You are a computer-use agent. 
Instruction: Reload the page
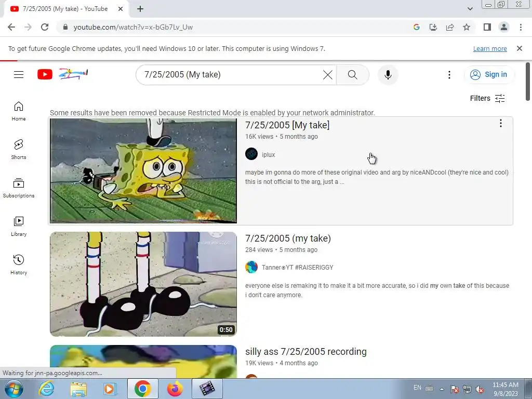tap(45, 27)
